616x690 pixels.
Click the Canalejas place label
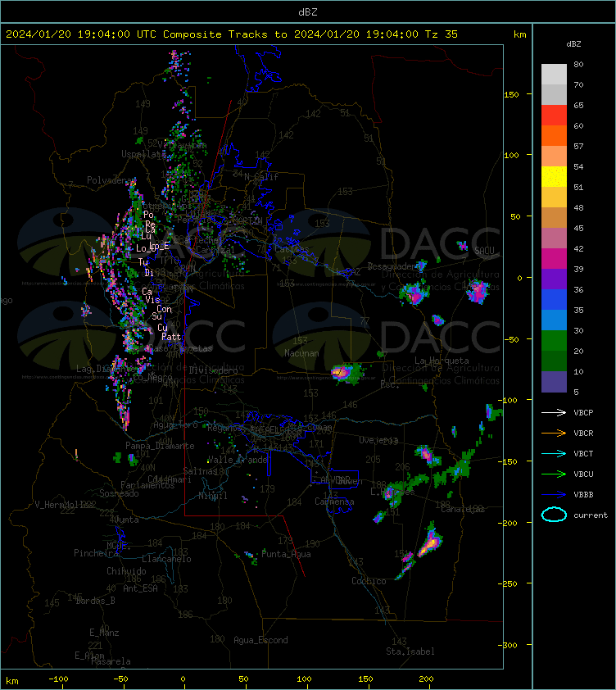[x=462, y=509]
